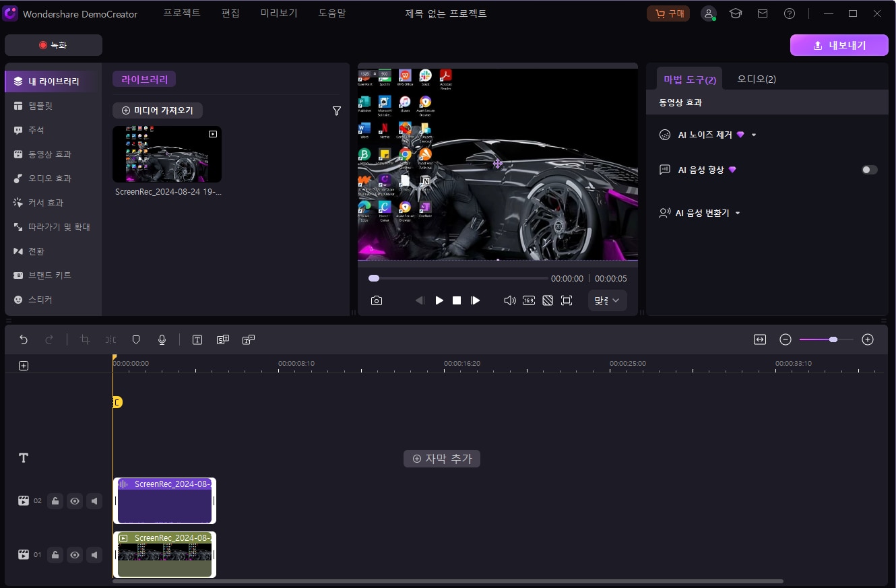Click the text T box tool
The width and height of the screenshot is (896, 588).
click(197, 339)
